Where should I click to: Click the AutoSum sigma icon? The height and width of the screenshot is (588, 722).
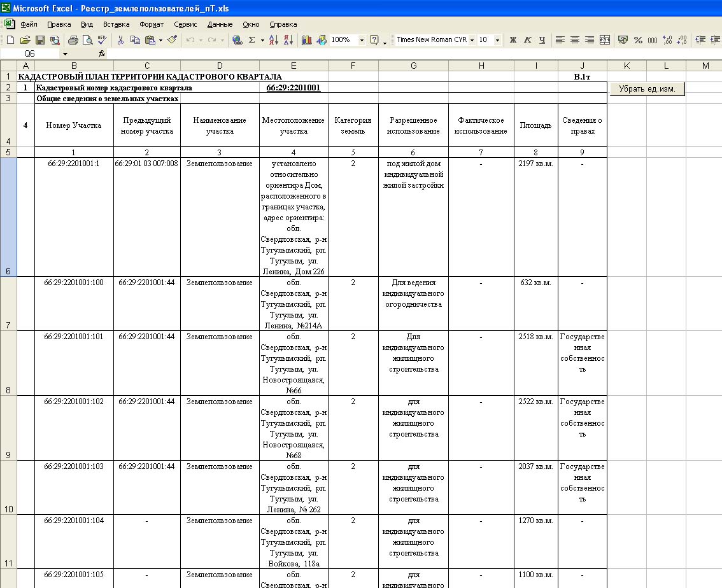coord(252,40)
